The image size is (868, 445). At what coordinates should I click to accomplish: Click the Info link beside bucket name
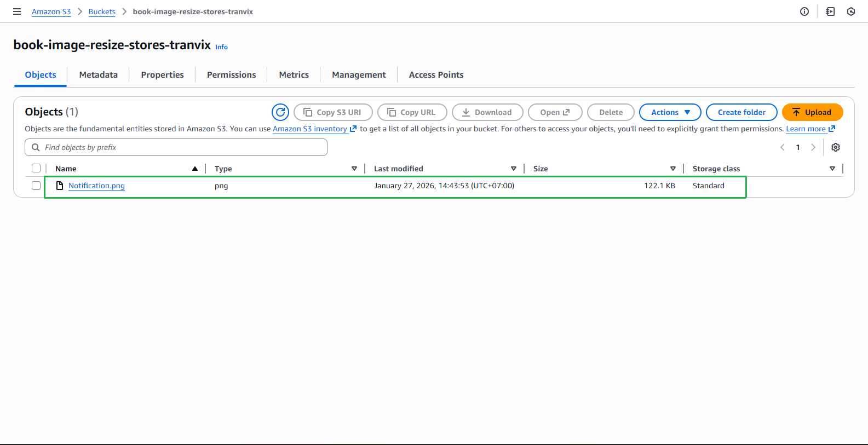click(221, 47)
